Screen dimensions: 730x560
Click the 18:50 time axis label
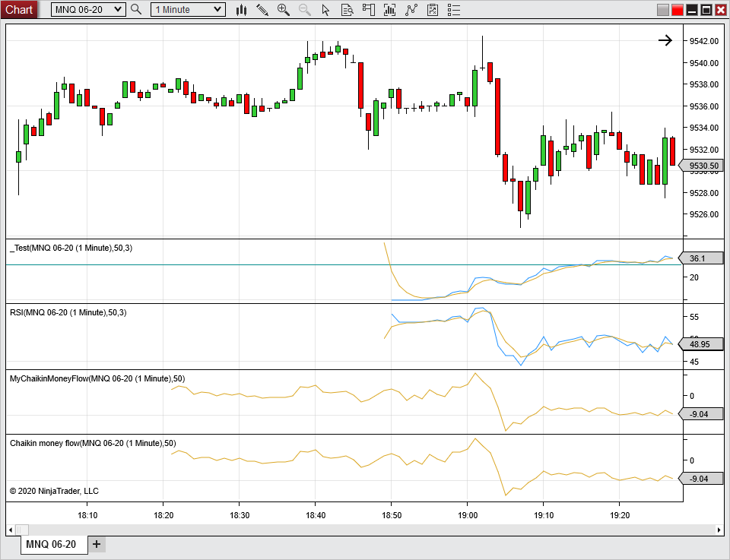(392, 515)
